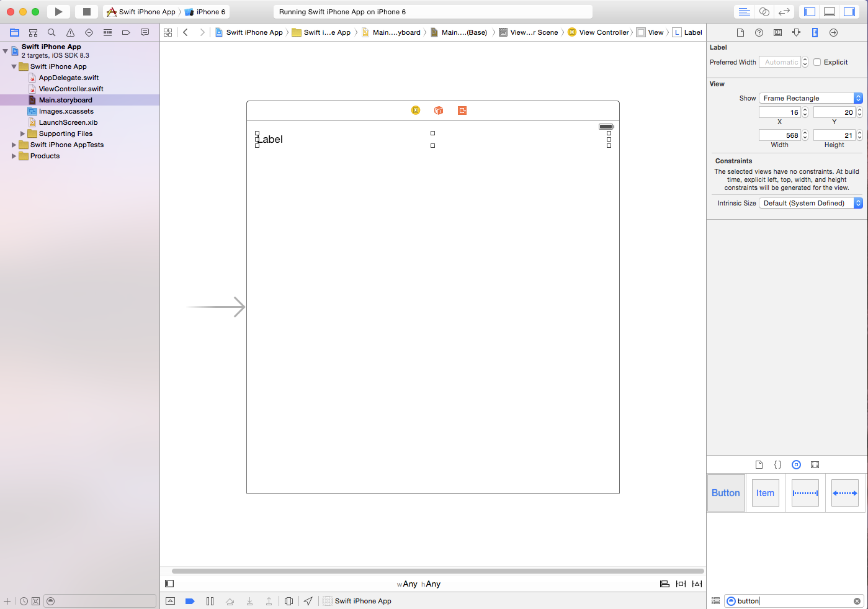Screen dimensions: 868x609
Task: Open the Project navigator tab
Action: click(x=15, y=32)
